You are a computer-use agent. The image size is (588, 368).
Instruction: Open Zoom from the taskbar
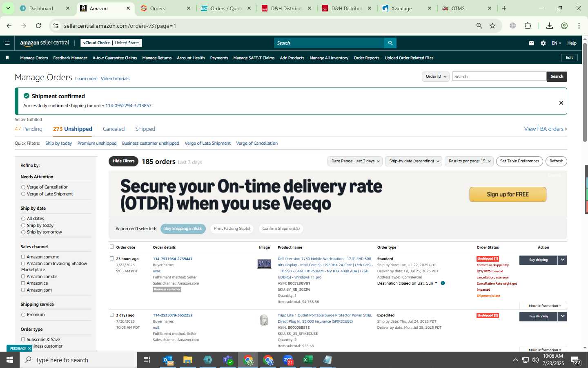[x=288, y=360]
